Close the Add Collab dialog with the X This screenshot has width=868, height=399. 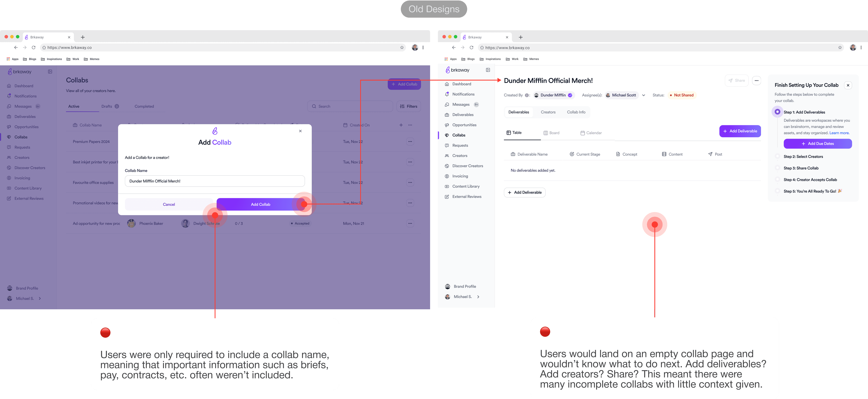[300, 131]
